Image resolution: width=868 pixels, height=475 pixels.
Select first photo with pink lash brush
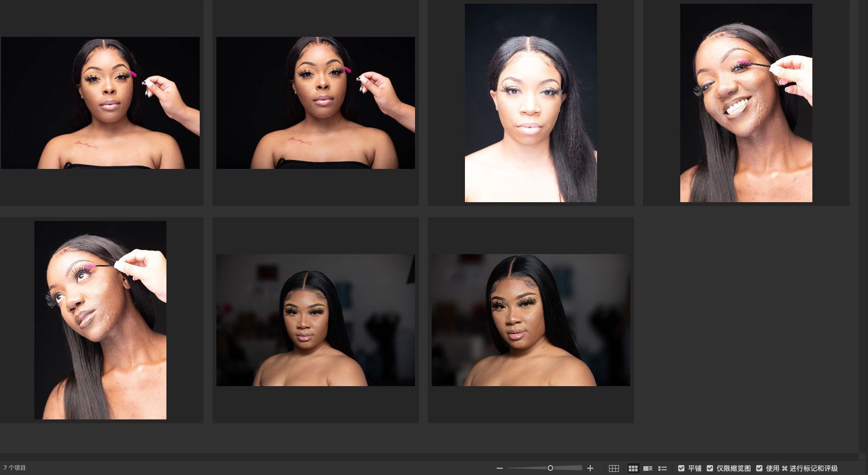pos(100,103)
